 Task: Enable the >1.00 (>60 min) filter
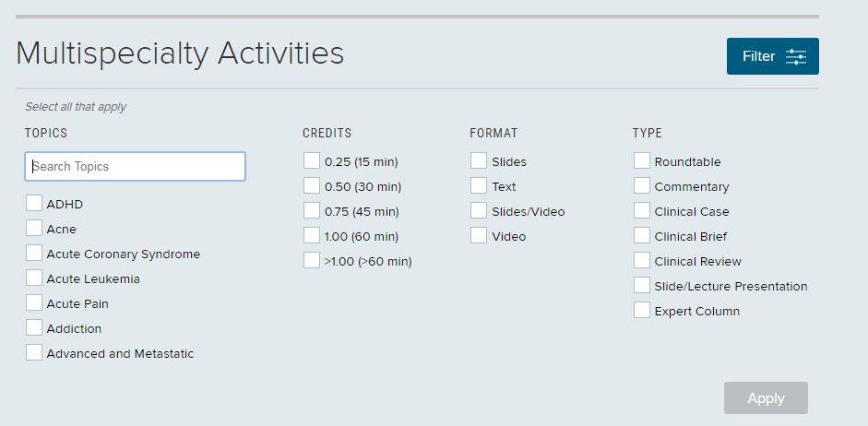pyautogui.click(x=312, y=261)
